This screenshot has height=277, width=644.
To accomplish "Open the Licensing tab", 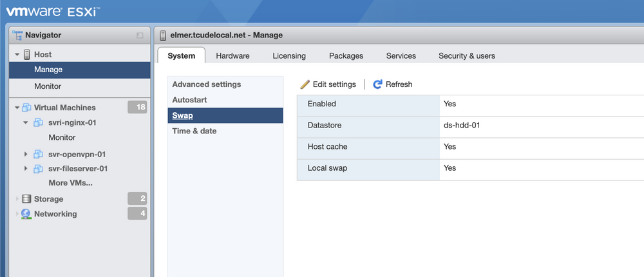I will (289, 56).
